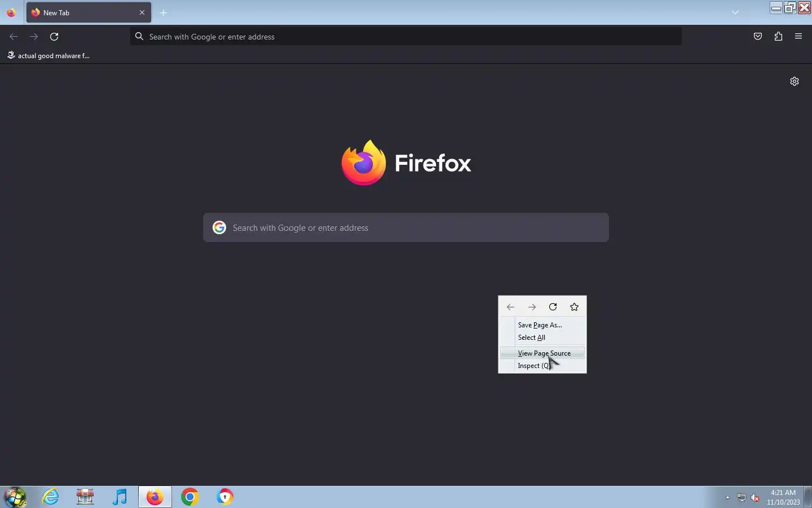Viewport: 812px width, 508px height.
Task: Choose View Page Source menu item
Action: pos(542,353)
